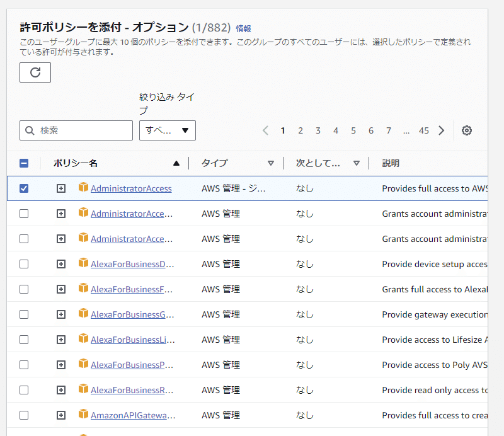Expand the AdministratorAccess row with its plus icon
This screenshot has width=504, height=436.
[61, 188]
